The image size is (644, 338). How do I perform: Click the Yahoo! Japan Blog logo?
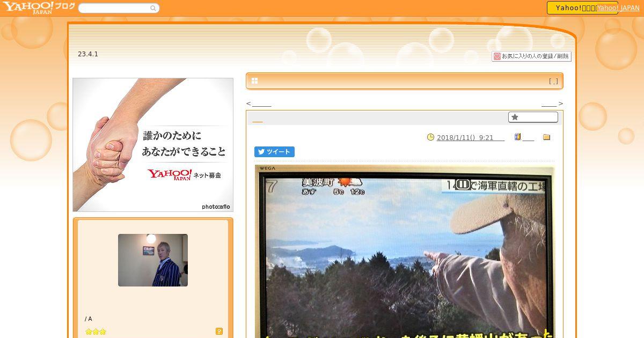[x=38, y=8]
